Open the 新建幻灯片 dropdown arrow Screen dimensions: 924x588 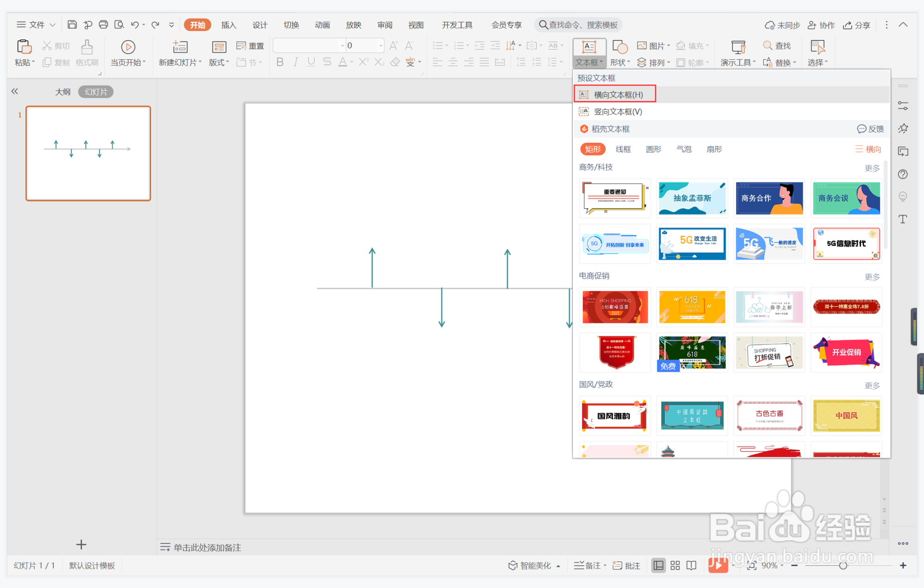point(200,62)
